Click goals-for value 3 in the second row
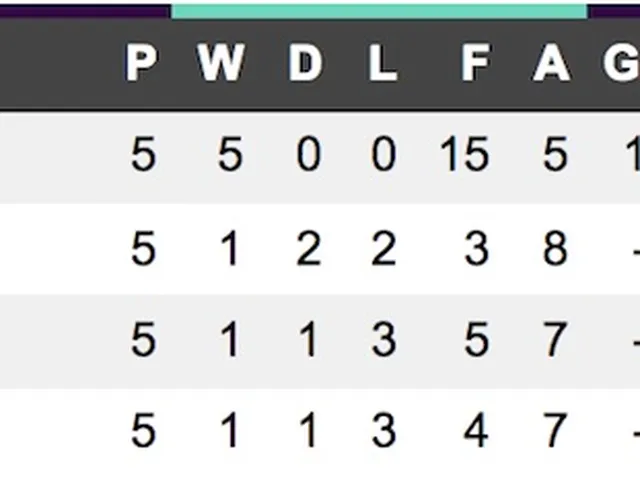 click(x=476, y=249)
